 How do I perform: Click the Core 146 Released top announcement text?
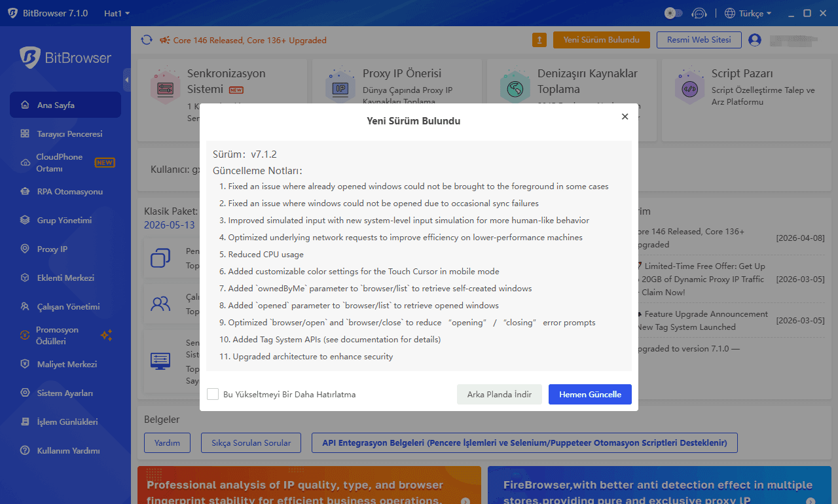click(x=250, y=41)
